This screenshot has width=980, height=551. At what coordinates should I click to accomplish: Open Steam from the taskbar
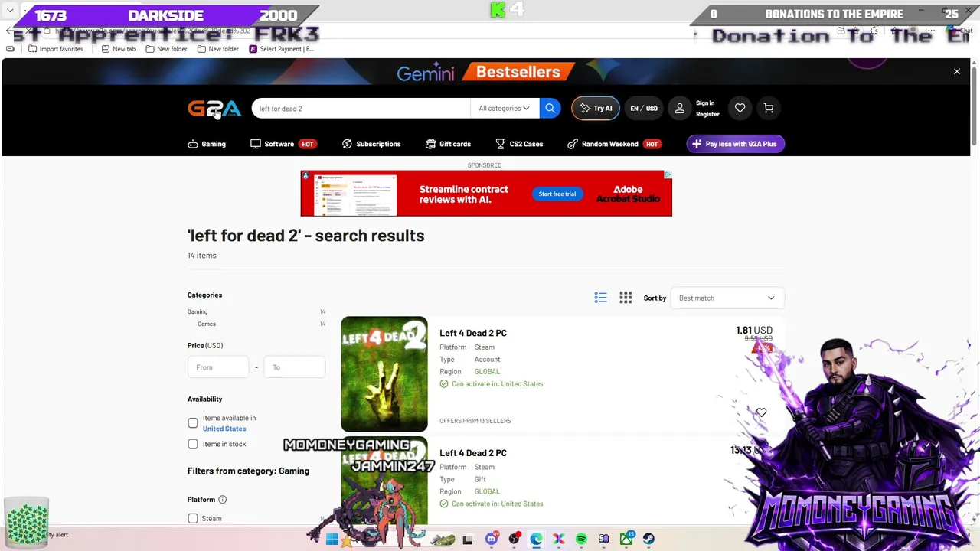(648, 539)
